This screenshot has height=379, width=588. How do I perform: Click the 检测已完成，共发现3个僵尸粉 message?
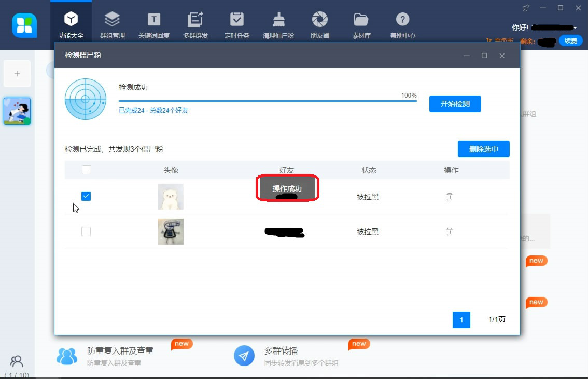(114, 149)
